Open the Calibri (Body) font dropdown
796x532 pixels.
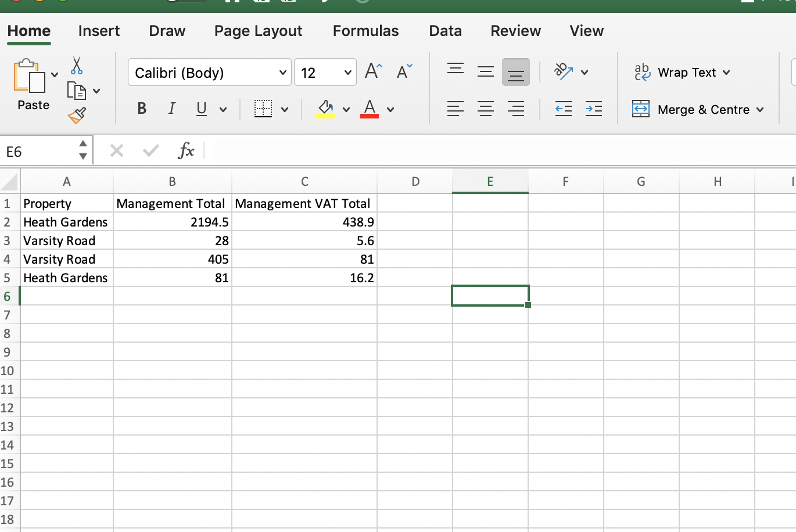pos(282,73)
